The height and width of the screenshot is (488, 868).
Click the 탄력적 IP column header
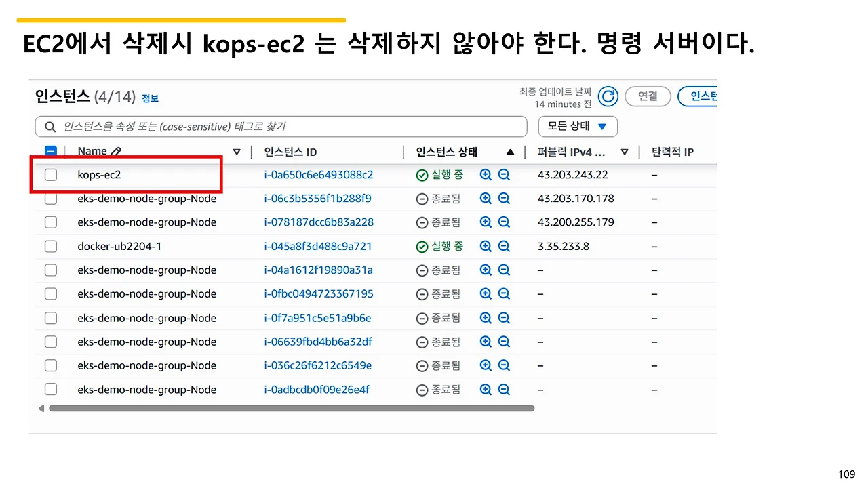673,152
